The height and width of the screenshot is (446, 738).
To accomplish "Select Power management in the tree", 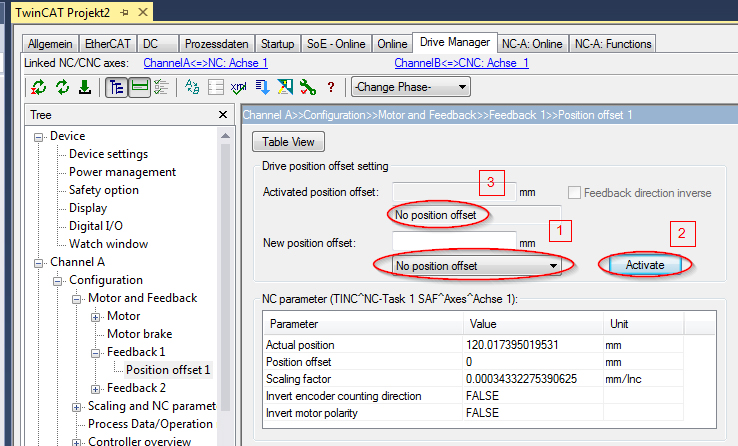I will click(x=122, y=172).
